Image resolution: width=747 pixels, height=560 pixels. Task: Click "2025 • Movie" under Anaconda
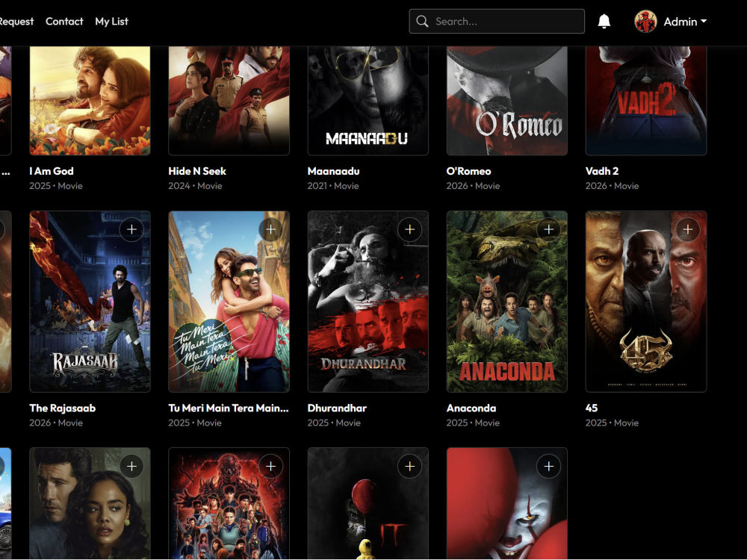point(474,423)
